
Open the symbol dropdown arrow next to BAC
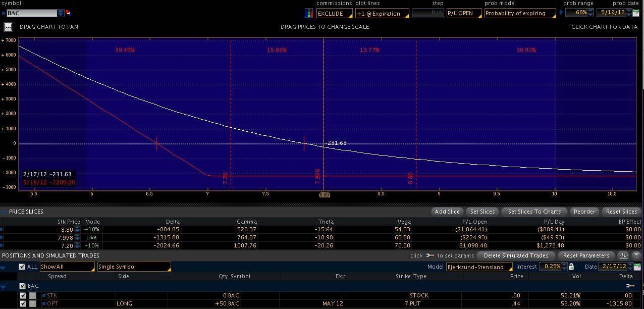point(61,13)
